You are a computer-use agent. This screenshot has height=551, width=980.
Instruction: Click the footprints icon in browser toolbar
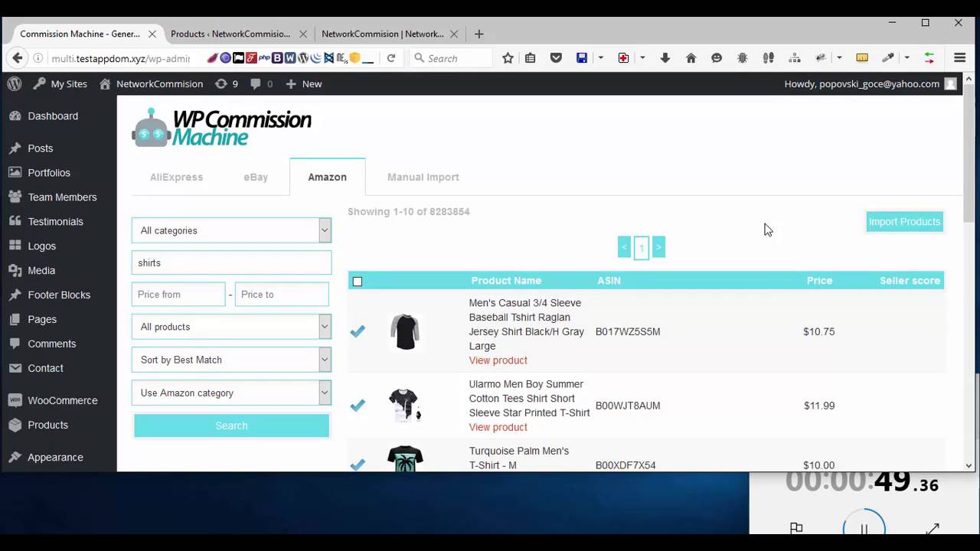pyautogui.click(x=769, y=58)
